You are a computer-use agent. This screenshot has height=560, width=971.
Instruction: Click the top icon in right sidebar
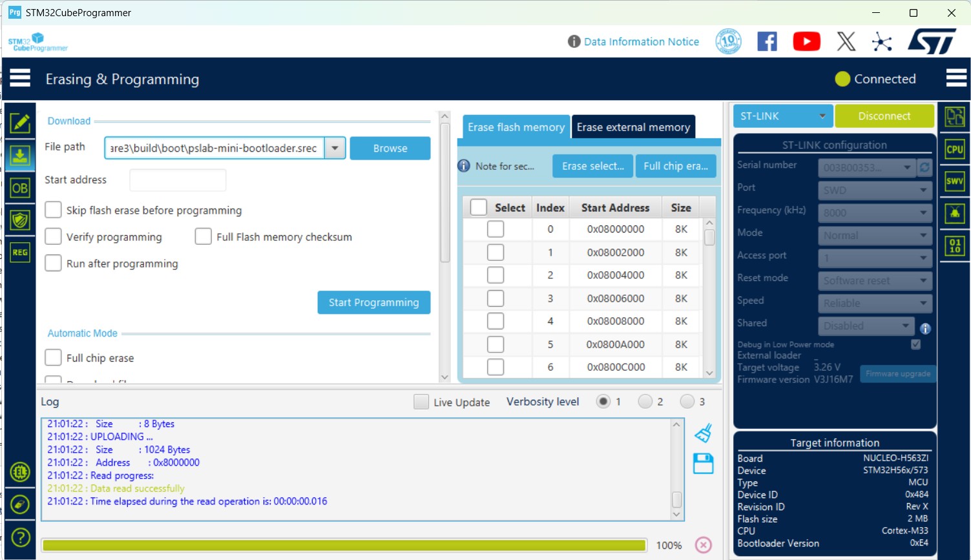tap(954, 117)
